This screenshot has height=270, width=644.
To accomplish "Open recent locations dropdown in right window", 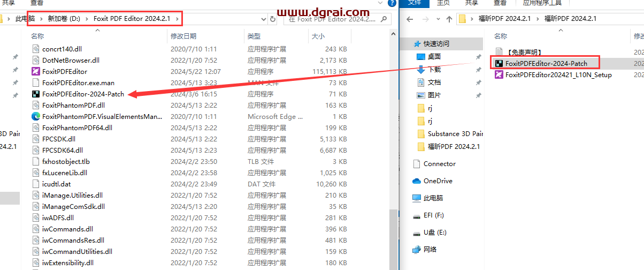I will point(438,19).
